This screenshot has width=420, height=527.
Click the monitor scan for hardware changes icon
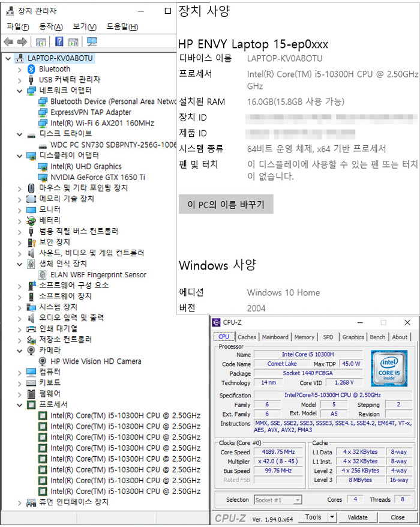click(92, 41)
